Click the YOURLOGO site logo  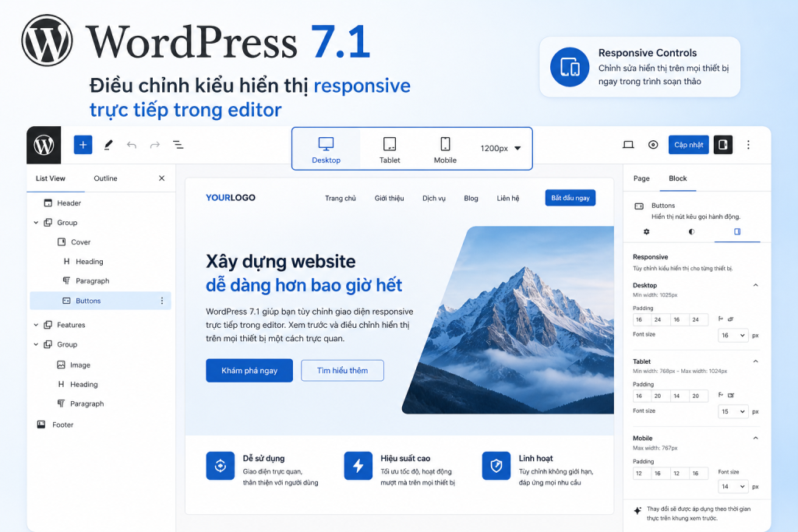point(231,198)
